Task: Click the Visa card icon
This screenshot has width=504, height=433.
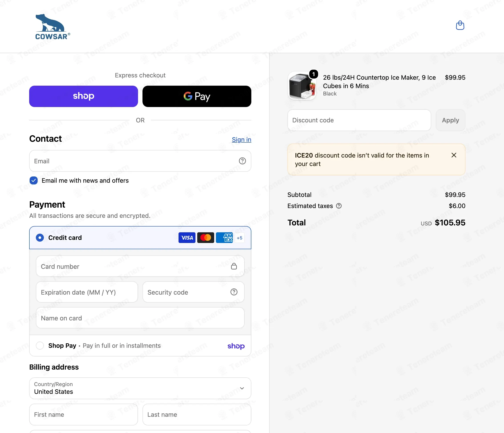Action: pos(187,238)
